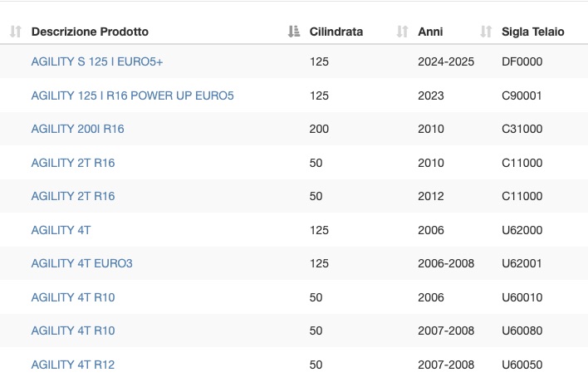588x387 pixels.
Task: Click the sort arrows left of Descrizione Prodotto
Action: (16, 32)
